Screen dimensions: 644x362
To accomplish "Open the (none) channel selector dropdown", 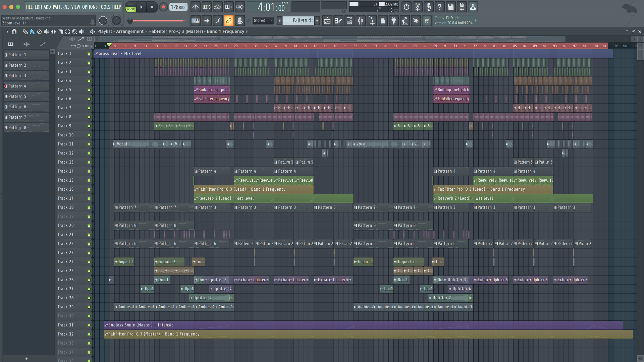I will click(263, 20).
